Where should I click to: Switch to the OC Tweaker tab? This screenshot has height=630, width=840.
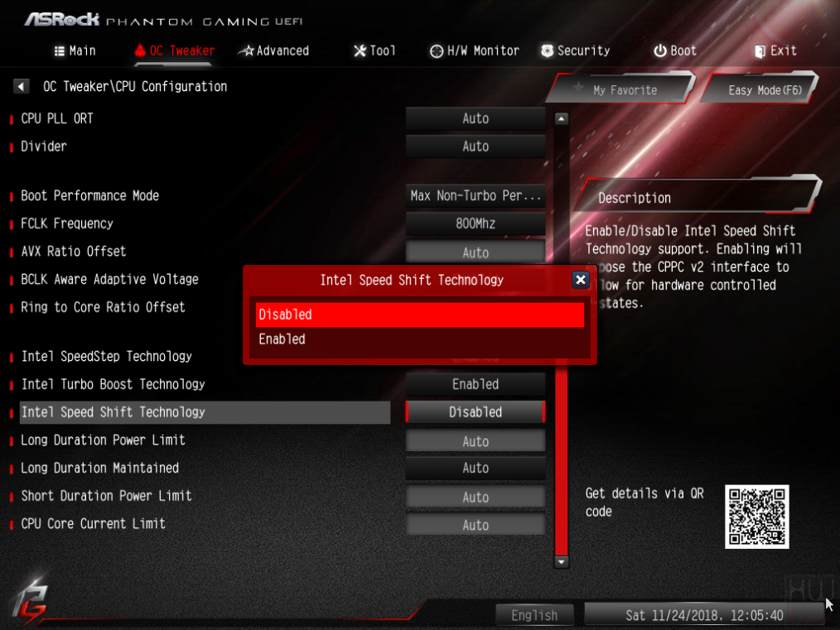(x=175, y=50)
